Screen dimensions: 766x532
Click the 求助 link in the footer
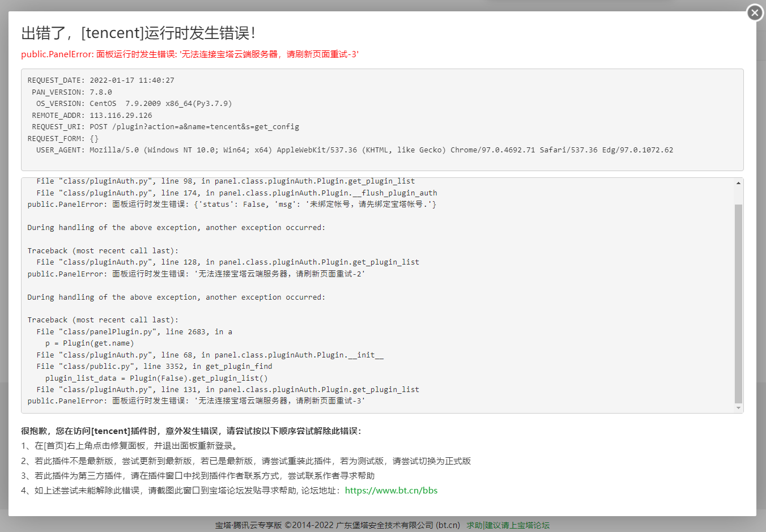pos(474,525)
